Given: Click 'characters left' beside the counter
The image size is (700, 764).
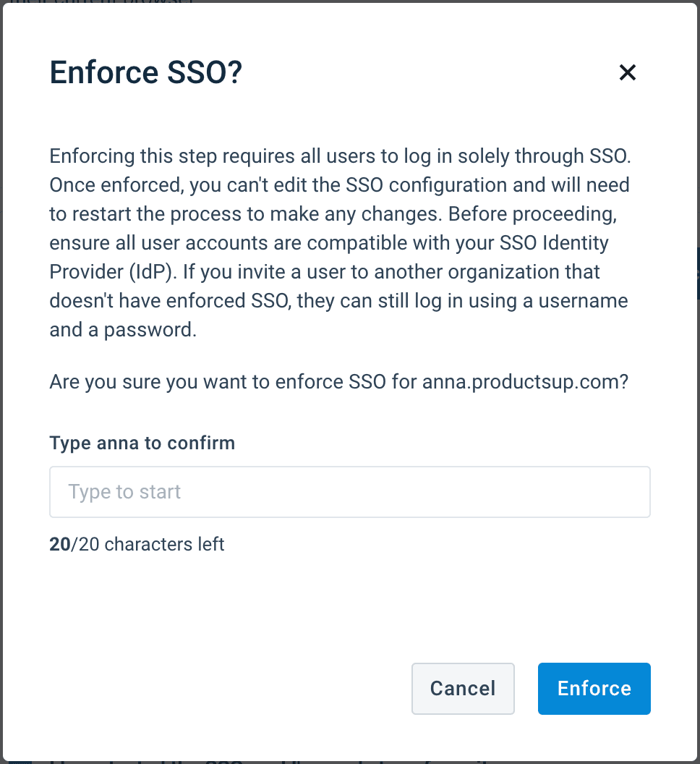Looking at the screenshot, I should click(x=164, y=544).
